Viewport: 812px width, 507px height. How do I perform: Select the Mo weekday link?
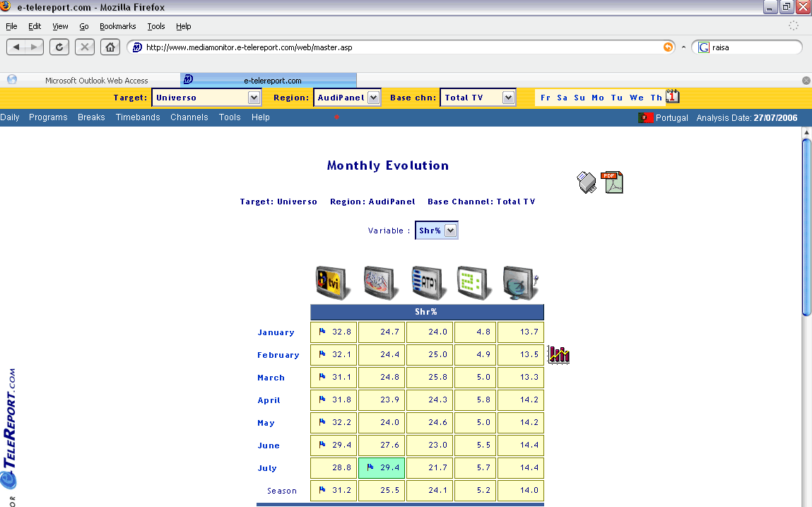[x=598, y=98]
